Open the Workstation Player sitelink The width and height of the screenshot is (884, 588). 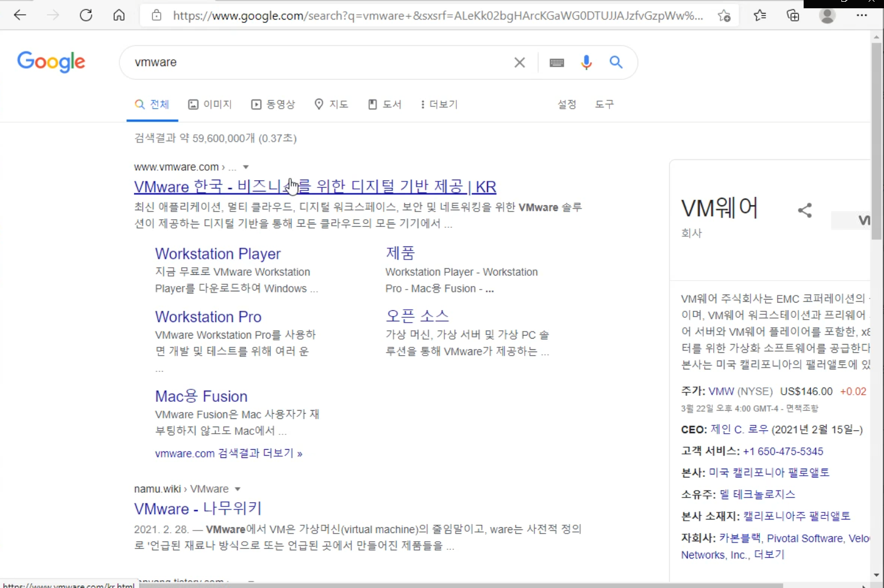(217, 254)
